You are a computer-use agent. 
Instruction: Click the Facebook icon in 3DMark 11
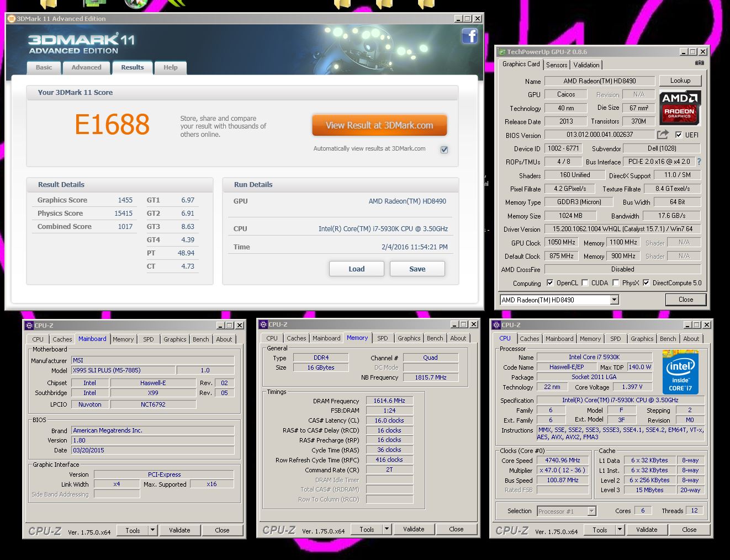tap(469, 36)
